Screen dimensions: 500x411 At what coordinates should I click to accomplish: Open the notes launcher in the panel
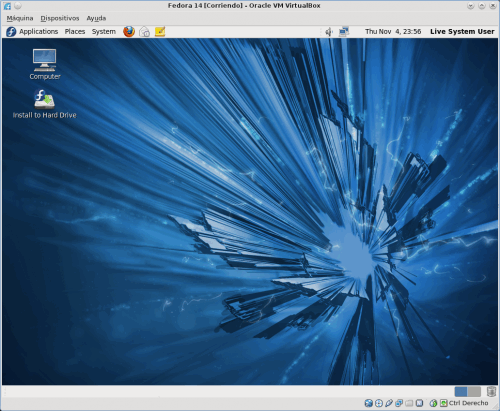click(x=160, y=32)
